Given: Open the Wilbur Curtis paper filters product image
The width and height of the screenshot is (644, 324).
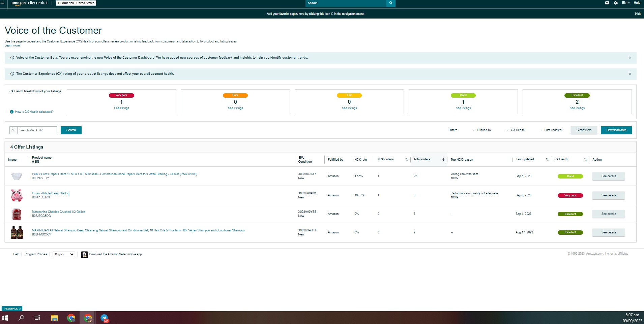Looking at the screenshot, I should tap(17, 176).
